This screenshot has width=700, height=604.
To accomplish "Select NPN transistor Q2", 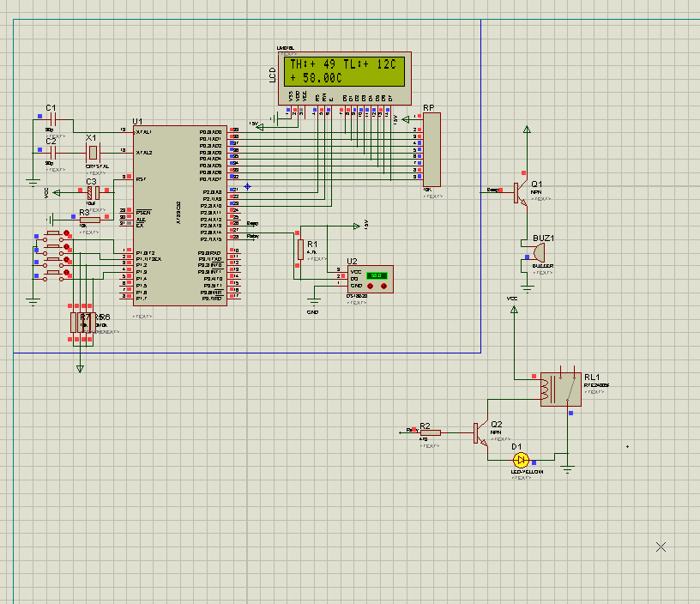I will 480,433.
